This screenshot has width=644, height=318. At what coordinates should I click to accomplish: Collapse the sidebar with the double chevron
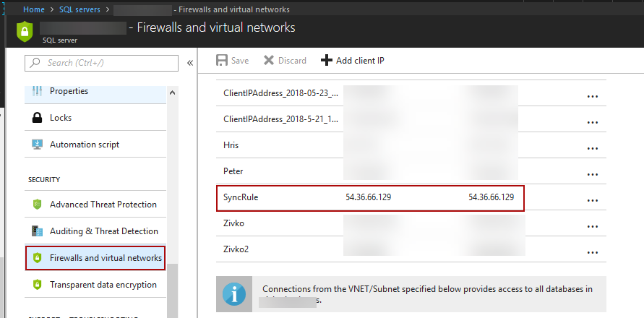pyautogui.click(x=190, y=63)
